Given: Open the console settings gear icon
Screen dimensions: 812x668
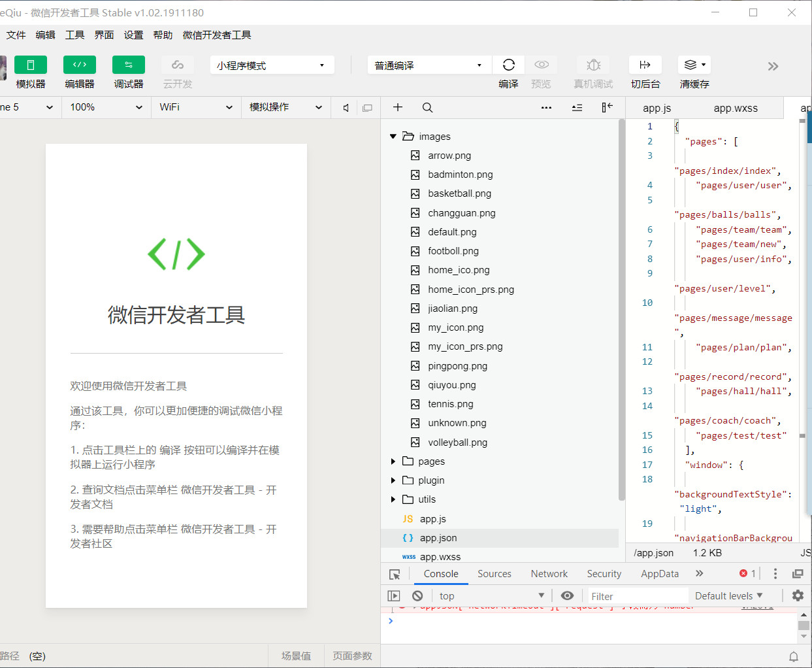Looking at the screenshot, I should coord(798,596).
